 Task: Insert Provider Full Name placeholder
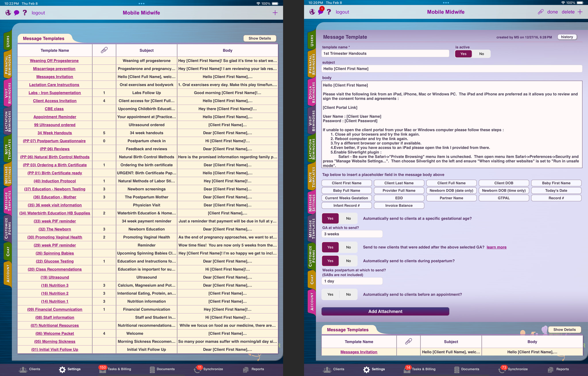(x=399, y=190)
